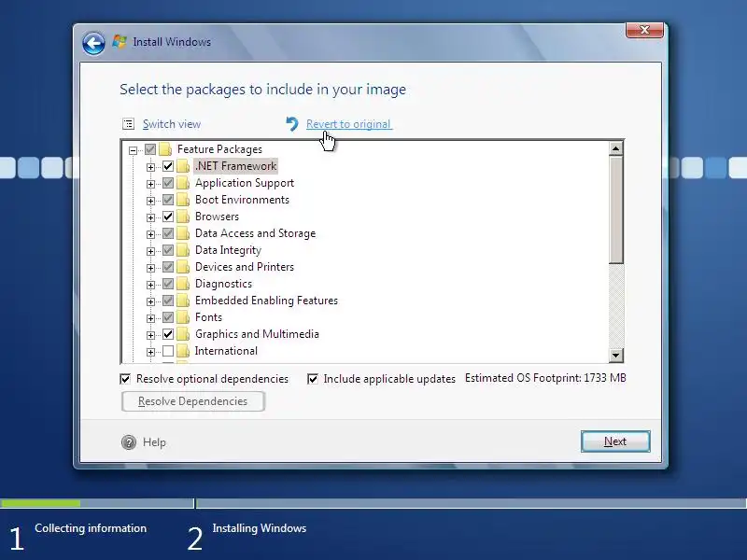Click the International folder icon
This screenshot has width=747, height=560.
pyautogui.click(x=183, y=351)
